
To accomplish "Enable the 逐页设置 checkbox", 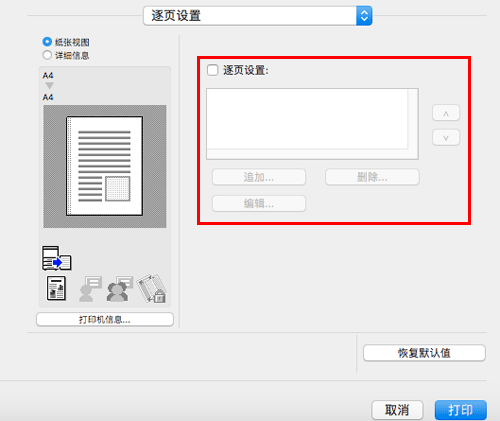I will tap(213, 70).
